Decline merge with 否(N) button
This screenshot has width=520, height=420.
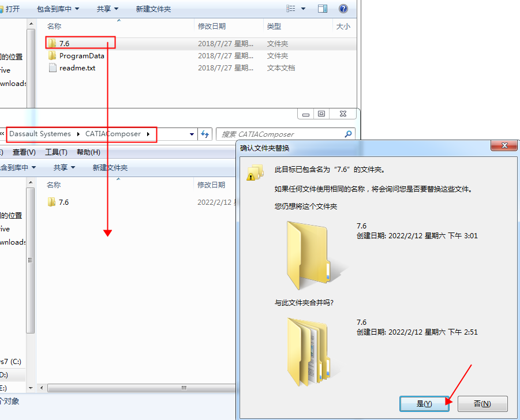coord(482,404)
